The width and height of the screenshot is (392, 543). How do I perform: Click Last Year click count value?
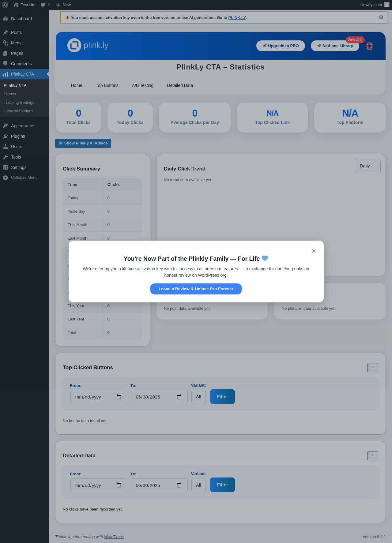108,319
